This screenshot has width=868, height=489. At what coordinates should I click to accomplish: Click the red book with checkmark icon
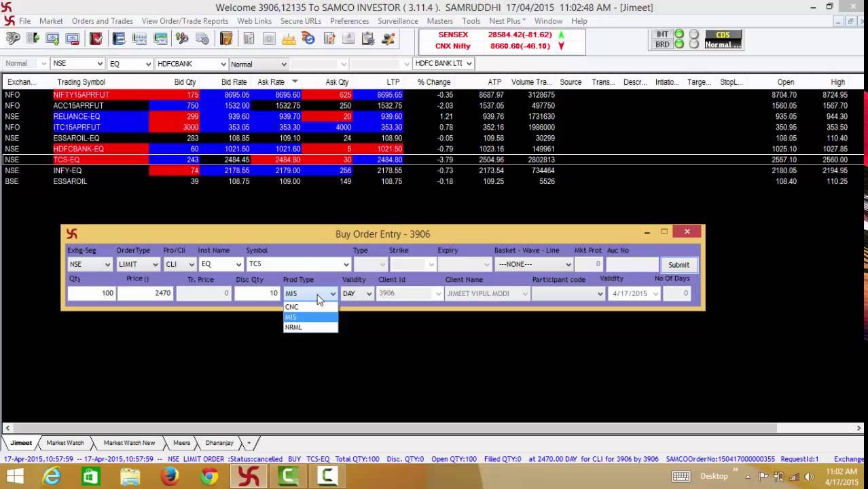(x=96, y=39)
